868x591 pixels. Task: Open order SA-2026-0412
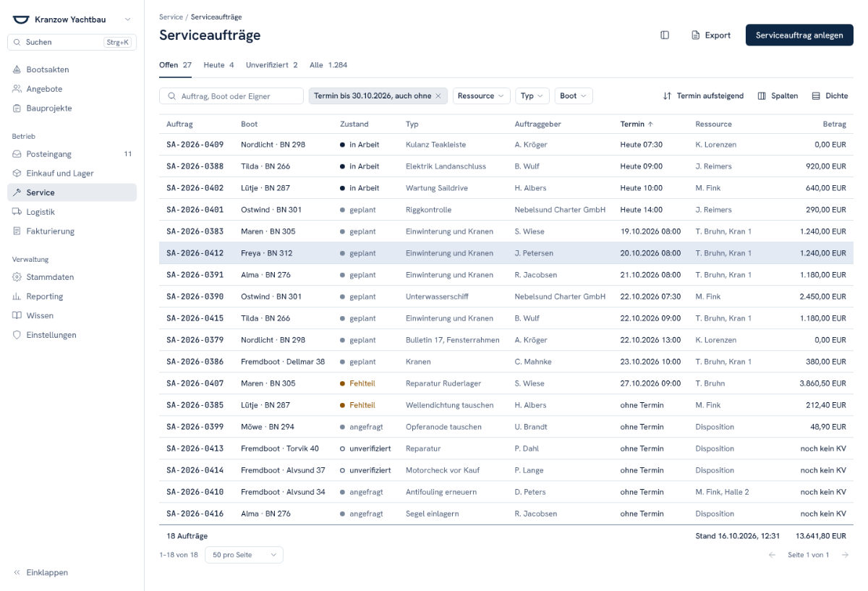click(x=195, y=253)
